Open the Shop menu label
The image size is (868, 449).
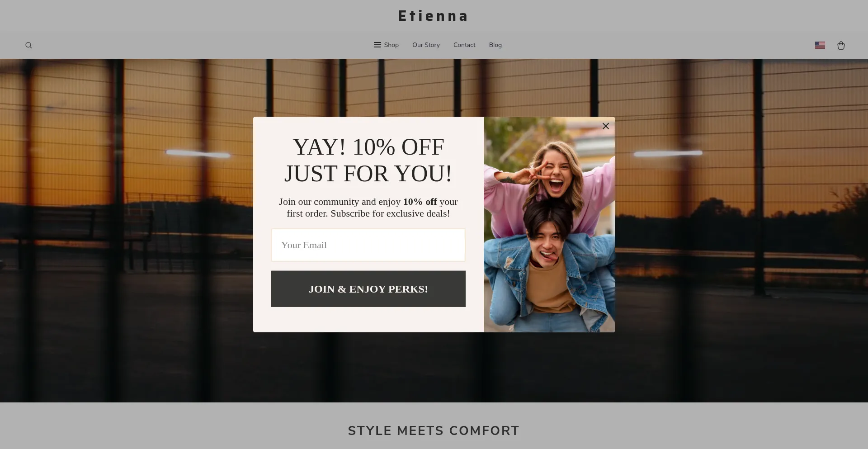click(391, 45)
